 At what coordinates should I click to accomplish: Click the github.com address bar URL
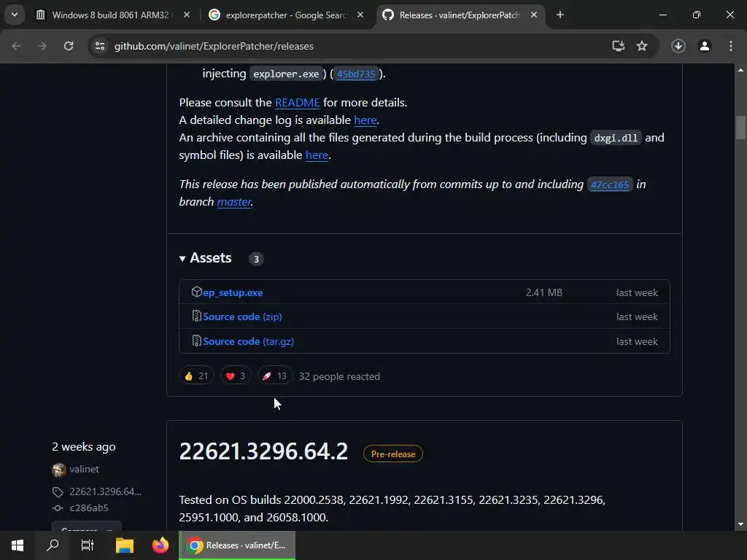[x=214, y=46]
